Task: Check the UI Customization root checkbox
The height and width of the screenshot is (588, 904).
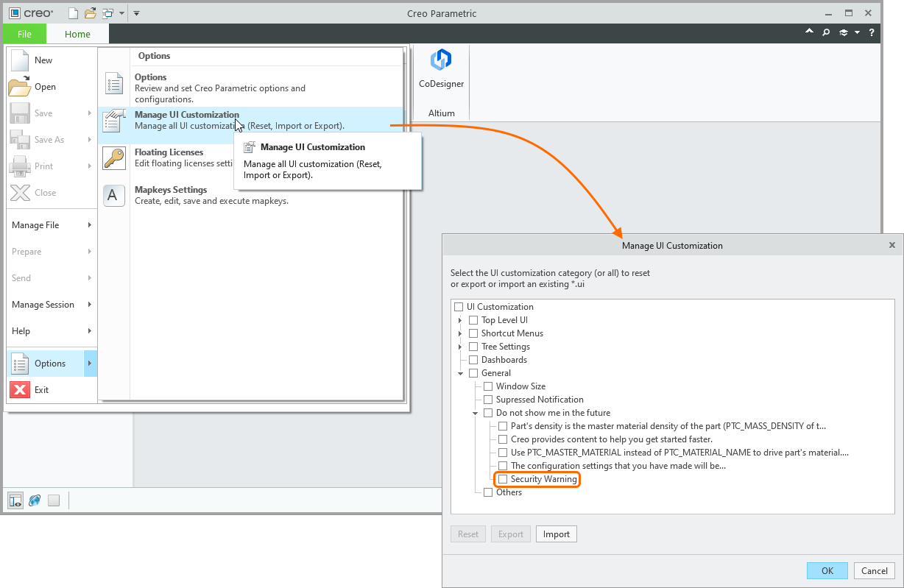Action: click(459, 307)
